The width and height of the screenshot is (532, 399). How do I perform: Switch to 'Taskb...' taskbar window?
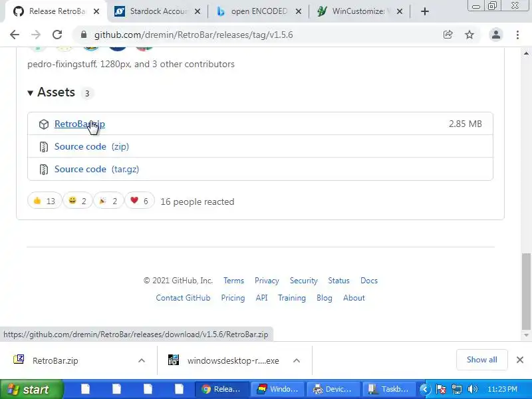(x=390, y=389)
